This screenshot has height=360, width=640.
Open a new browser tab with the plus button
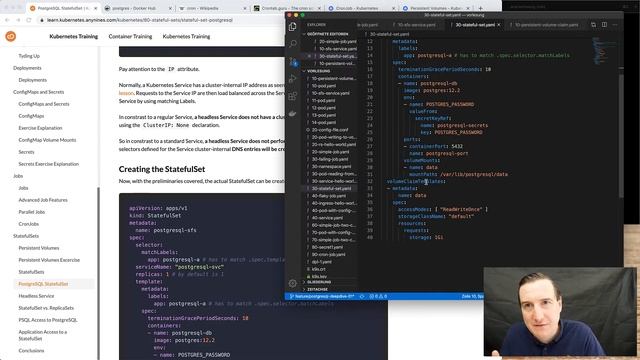(x=480, y=8)
